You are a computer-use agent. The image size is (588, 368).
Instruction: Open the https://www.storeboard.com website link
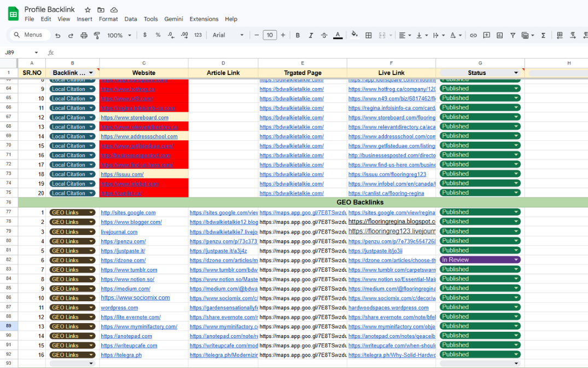click(135, 117)
